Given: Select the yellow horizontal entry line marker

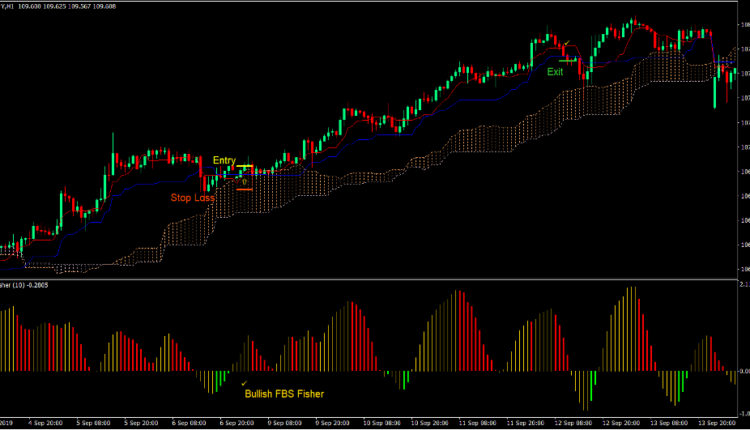Looking at the screenshot, I should [x=245, y=167].
